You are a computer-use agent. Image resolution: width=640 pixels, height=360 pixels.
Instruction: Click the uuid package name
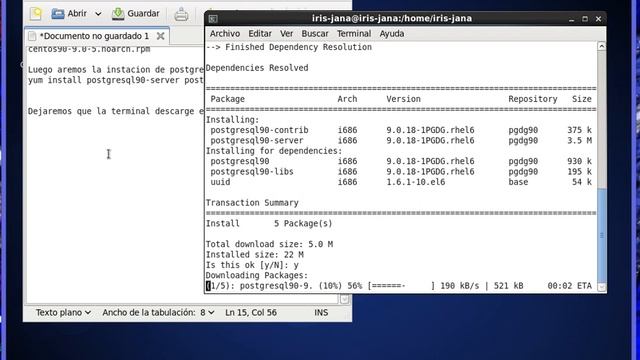point(220,182)
